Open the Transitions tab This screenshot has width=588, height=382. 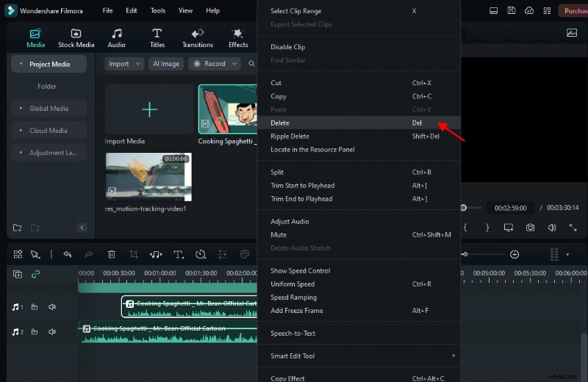point(198,38)
